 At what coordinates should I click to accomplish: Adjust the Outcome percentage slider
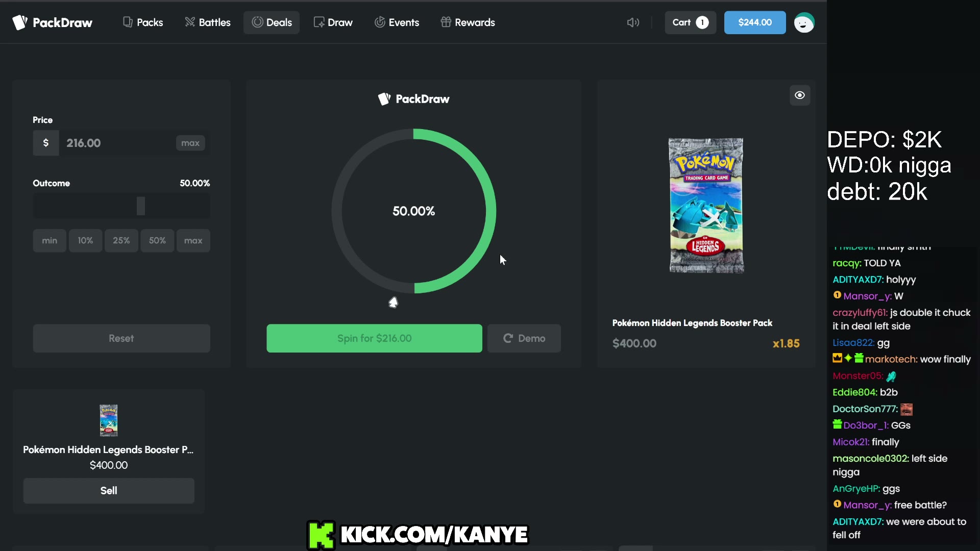pyautogui.click(x=141, y=206)
